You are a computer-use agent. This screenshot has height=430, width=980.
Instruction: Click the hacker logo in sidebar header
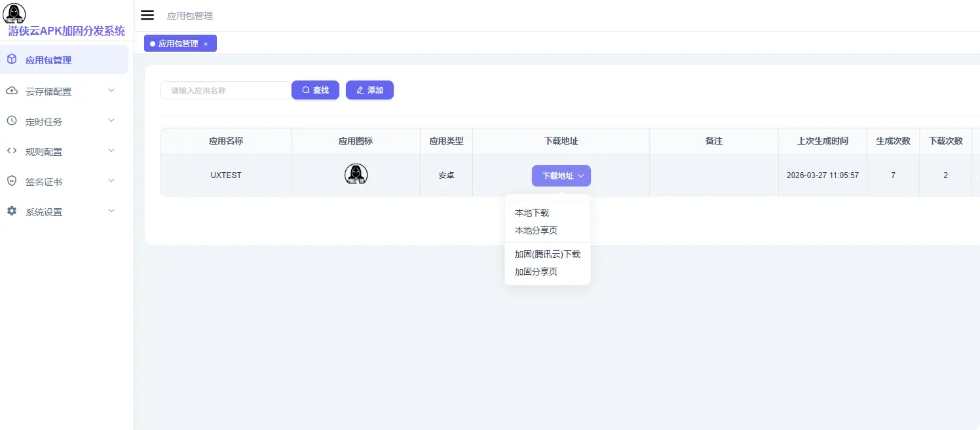coord(14,13)
